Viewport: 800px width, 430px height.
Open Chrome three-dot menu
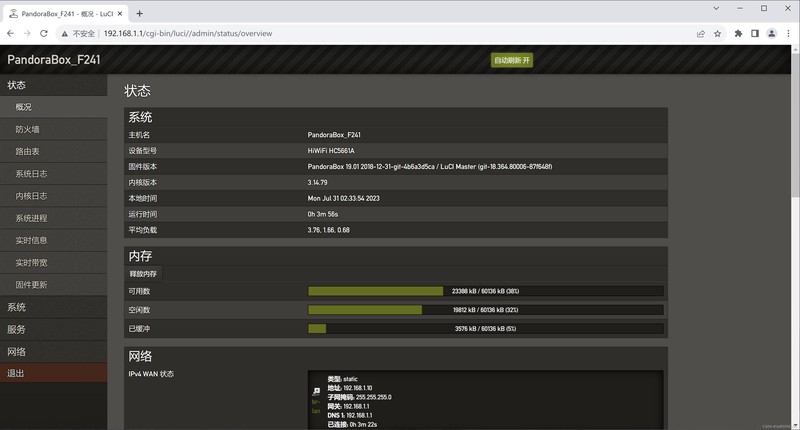point(788,34)
